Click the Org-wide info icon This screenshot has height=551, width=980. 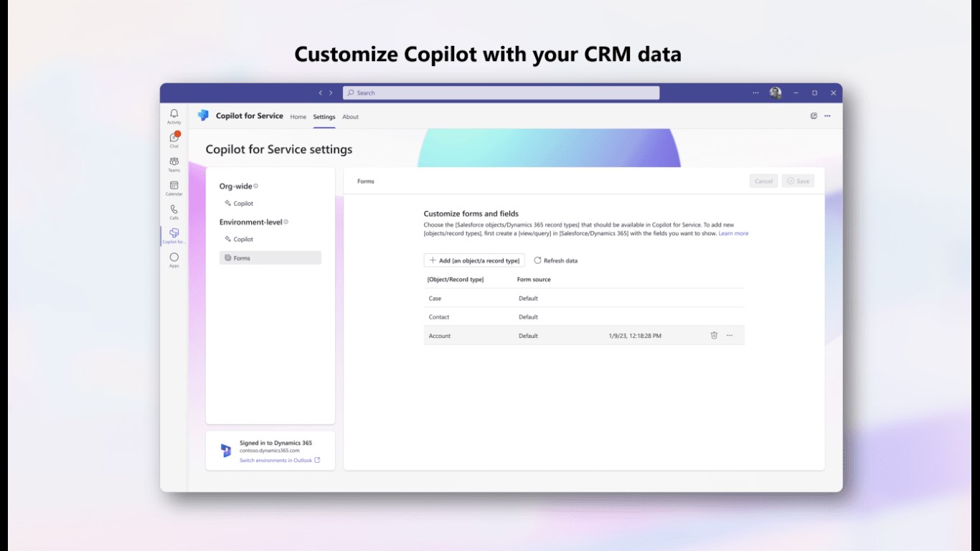(x=256, y=186)
